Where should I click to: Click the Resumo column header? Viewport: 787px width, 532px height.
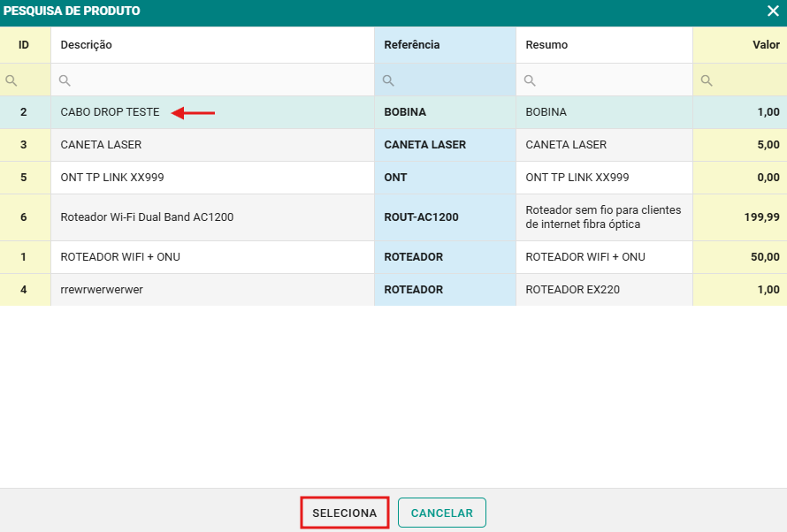[x=546, y=45]
